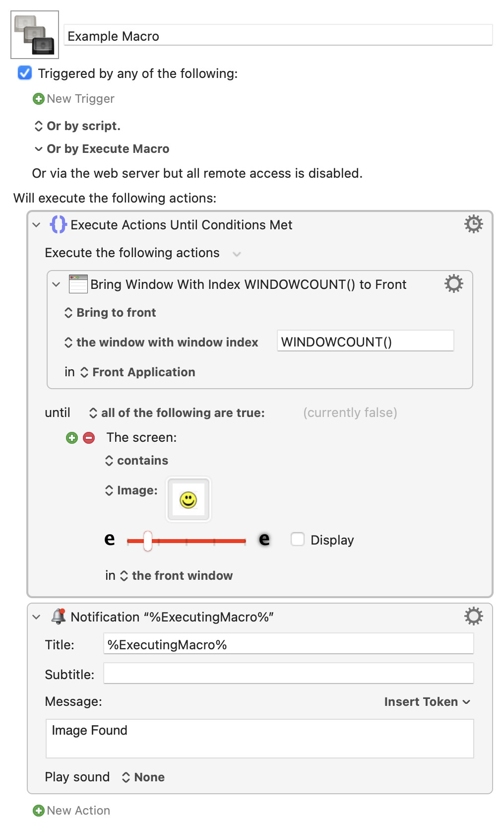
Task: Open gear menu for Execute Actions Until Conditions Met
Action: (473, 224)
